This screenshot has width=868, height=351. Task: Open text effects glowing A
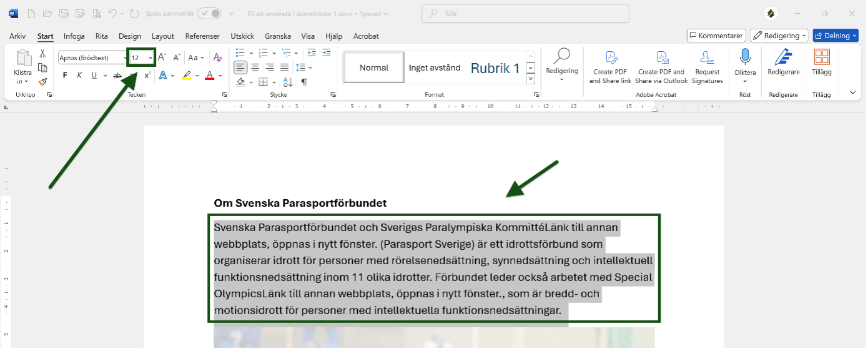click(x=162, y=75)
